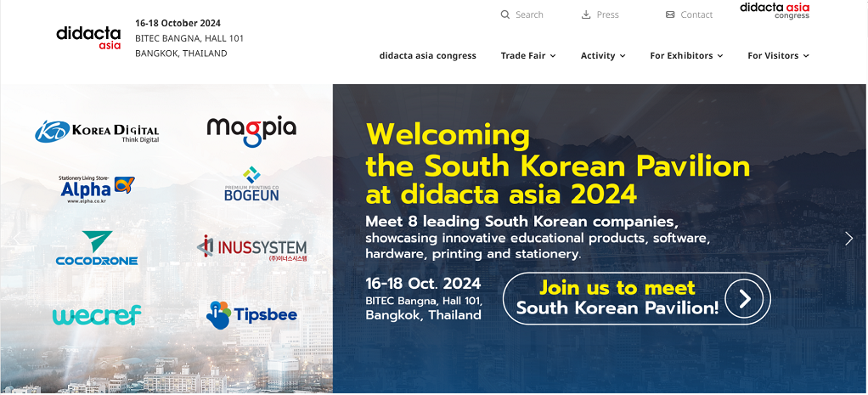868x395 pixels.
Task: Click Bangkok, Thailand text in banner
Action: pyautogui.click(x=424, y=315)
